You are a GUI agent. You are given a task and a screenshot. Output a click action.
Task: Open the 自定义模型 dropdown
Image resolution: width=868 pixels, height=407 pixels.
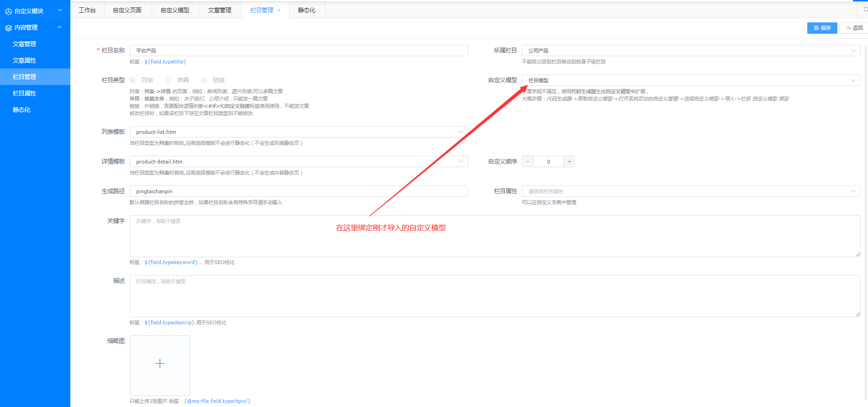pyautogui.click(x=690, y=80)
